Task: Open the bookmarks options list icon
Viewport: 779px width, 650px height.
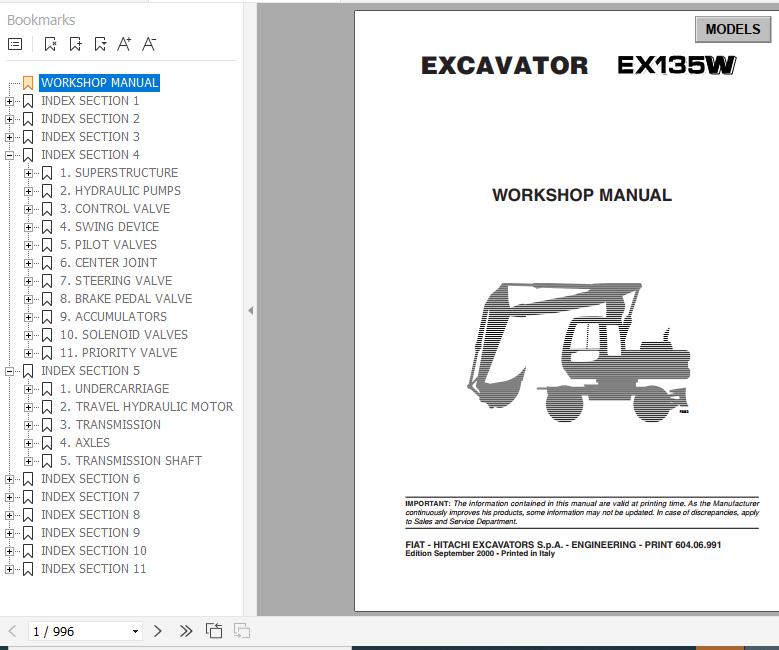Action: [x=15, y=44]
